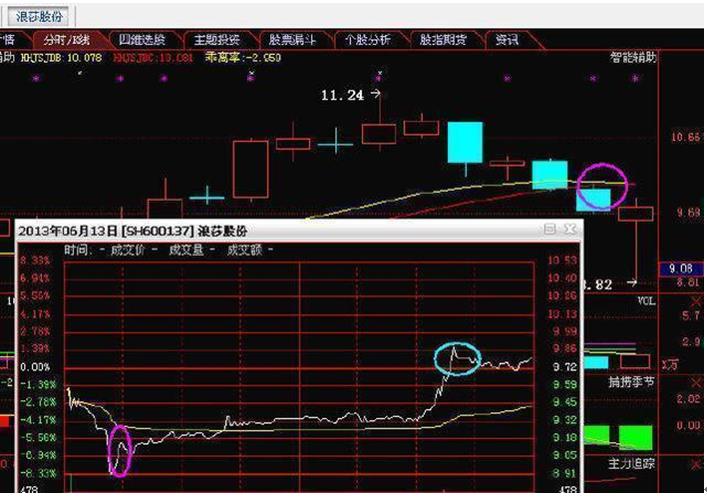Image resolution: width=707 pixels, height=497 pixels.
Task: Click the -4.17% label on the popup's left axis
Action: [38, 420]
